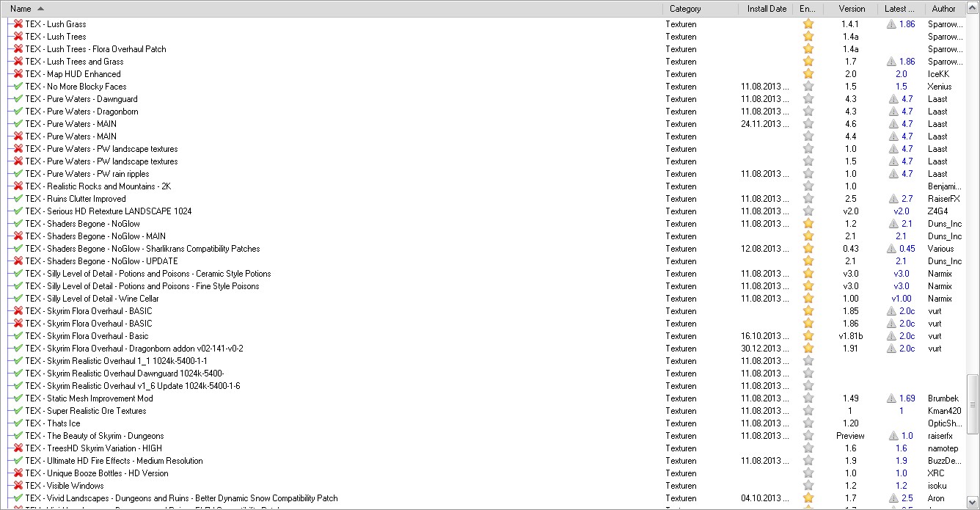Viewport: 980px width, 510px height.
Task: Click the warning icon in Static Mesh Improvement Mod row
Action: coord(891,398)
